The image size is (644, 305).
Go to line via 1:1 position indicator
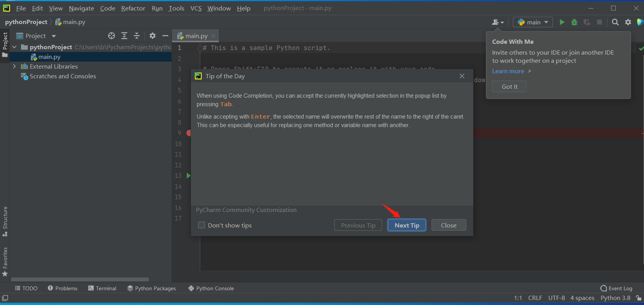(x=518, y=298)
